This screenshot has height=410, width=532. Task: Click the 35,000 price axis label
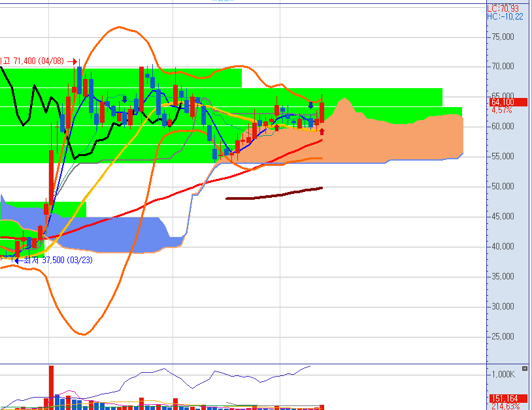coord(503,277)
